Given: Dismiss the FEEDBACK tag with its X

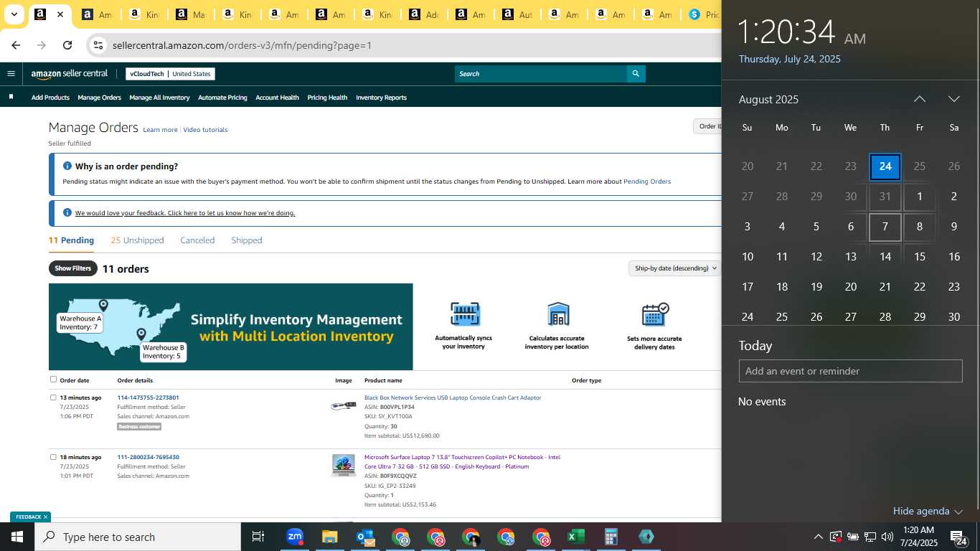Looking at the screenshot, I should [x=45, y=517].
